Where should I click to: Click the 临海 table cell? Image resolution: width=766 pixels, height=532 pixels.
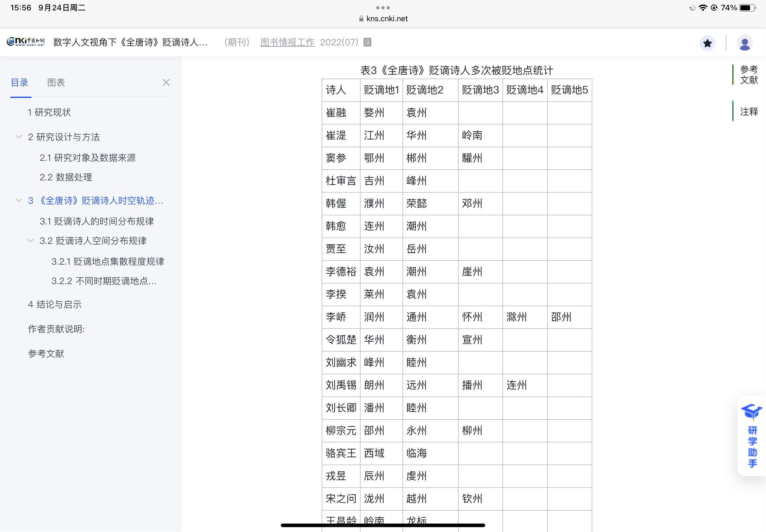click(x=430, y=453)
